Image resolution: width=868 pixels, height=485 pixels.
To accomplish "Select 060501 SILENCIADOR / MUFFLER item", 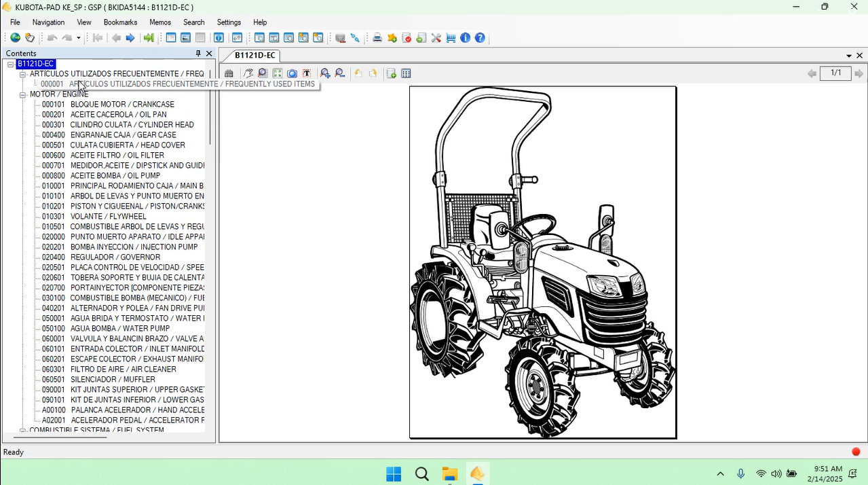I will click(x=98, y=380).
